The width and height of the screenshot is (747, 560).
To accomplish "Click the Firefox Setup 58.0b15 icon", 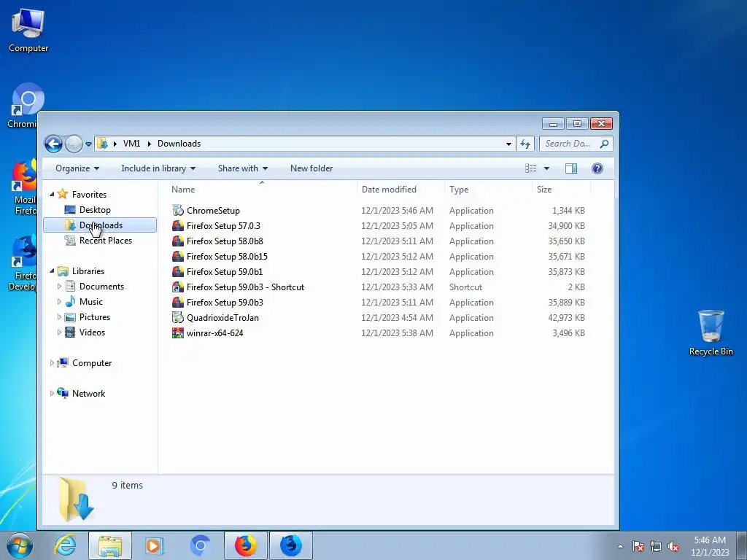I will [178, 256].
